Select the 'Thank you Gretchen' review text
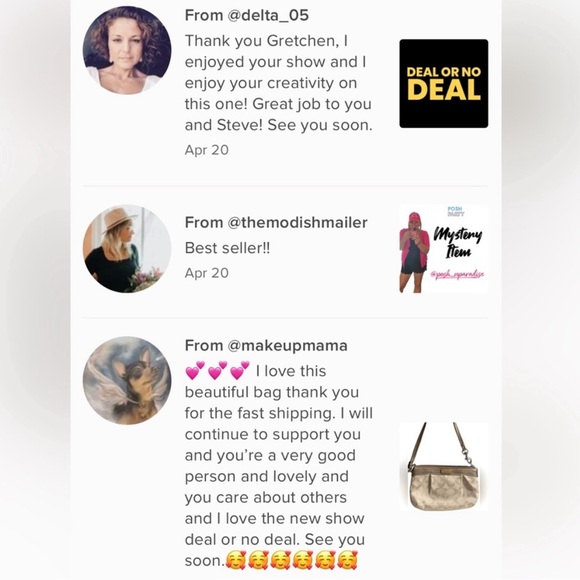 (x=278, y=83)
